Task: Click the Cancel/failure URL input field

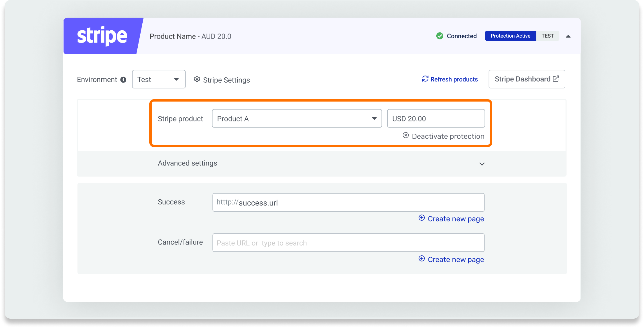Action: click(349, 242)
